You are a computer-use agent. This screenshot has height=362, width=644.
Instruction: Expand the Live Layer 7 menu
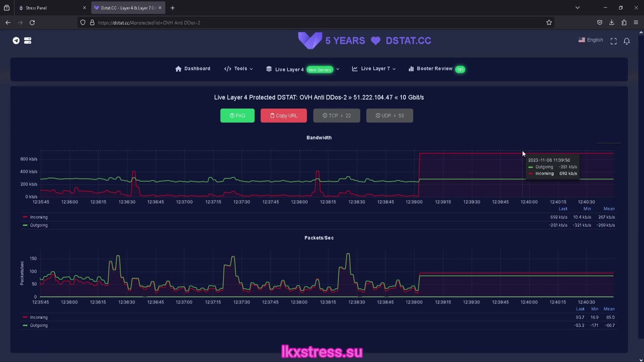tap(374, 69)
